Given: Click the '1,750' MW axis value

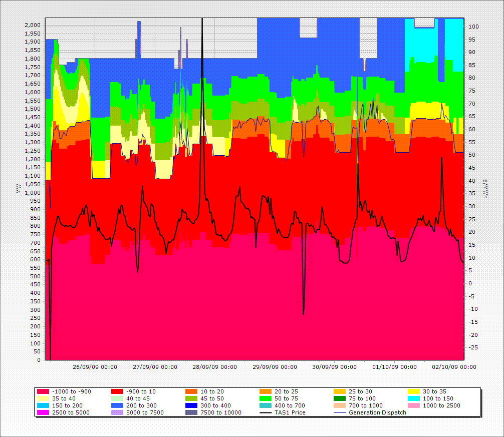Looking at the screenshot, I should coord(33,67).
